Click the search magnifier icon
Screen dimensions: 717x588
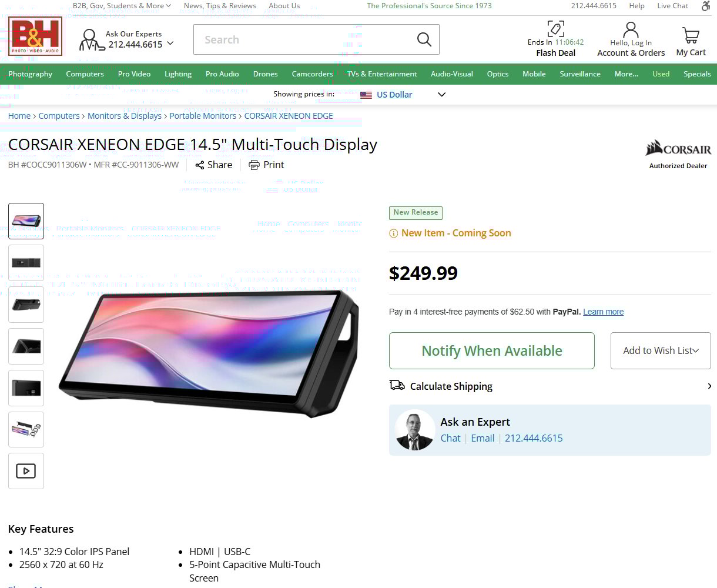(x=424, y=39)
